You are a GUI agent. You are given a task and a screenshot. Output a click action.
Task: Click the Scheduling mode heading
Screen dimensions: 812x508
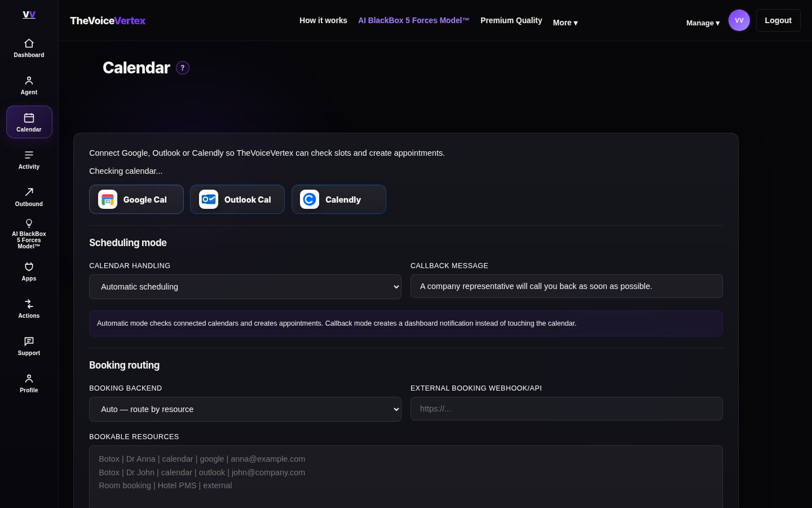click(128, 243)
